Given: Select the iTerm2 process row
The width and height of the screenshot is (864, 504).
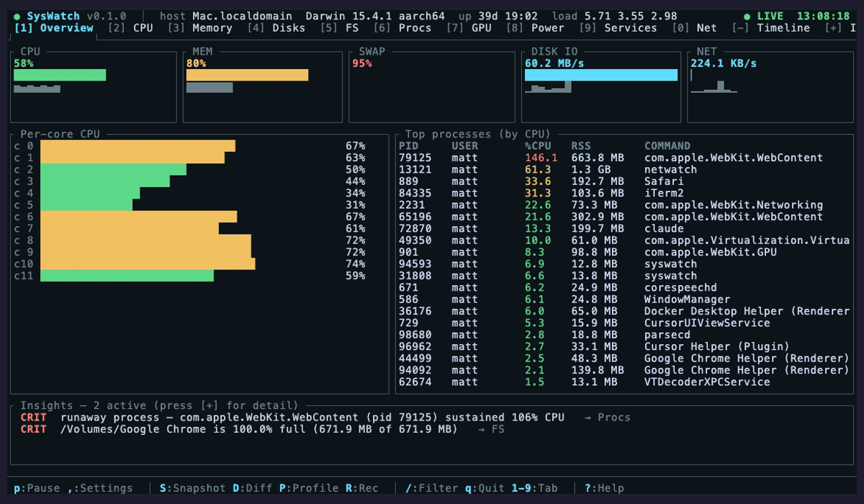Looking at the screenshot, I should point(624,193).
